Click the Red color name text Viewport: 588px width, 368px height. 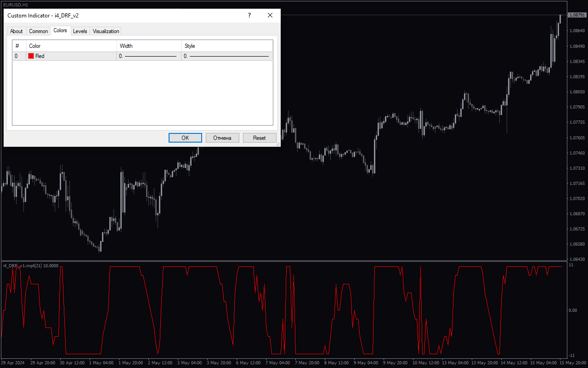(x=40, y=56)
